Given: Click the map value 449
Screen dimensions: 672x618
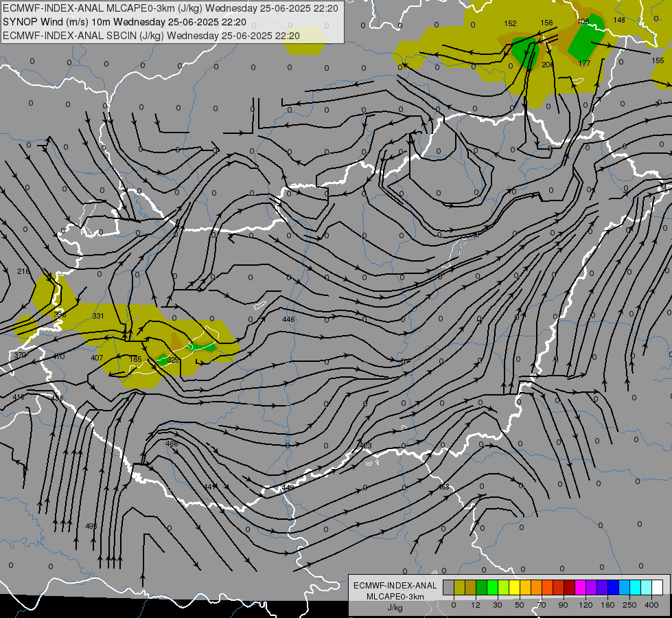Looking at the screenshot, I should pos(288,488).
